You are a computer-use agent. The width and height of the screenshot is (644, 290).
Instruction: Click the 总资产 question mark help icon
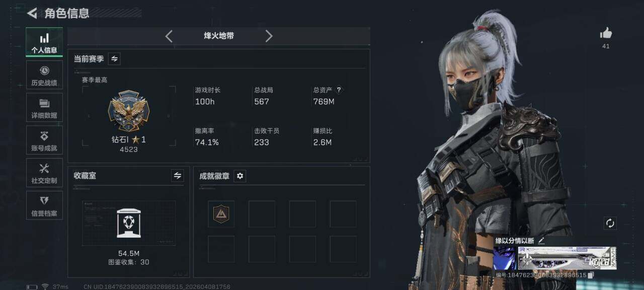tap(339, 90)
